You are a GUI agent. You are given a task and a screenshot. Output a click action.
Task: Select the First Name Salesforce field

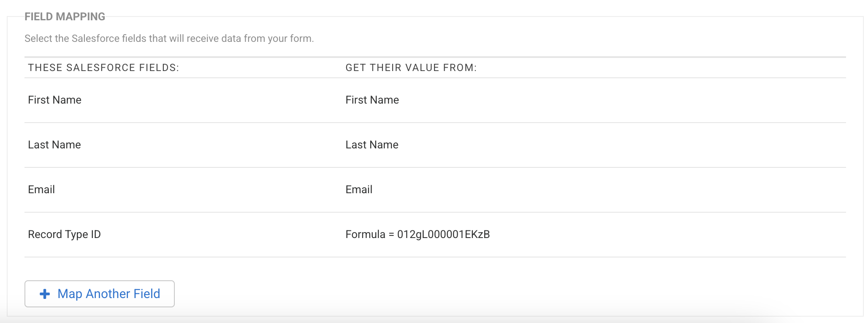point(54,100)
